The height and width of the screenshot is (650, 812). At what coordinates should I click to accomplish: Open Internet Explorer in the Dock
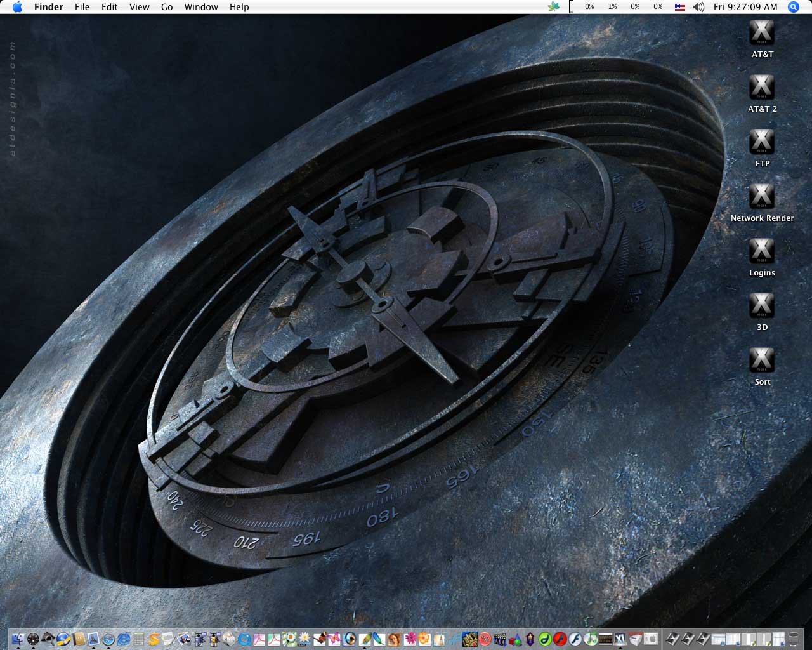tap(124, 639)
